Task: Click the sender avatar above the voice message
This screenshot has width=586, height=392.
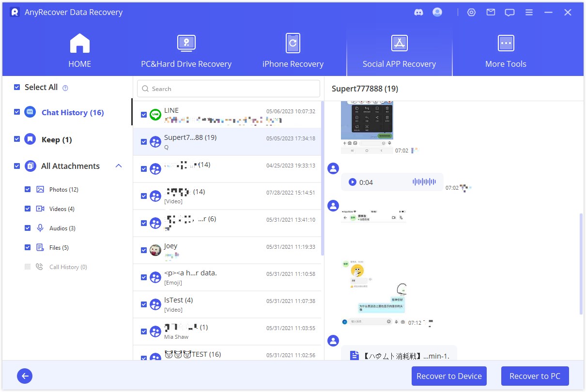Action: pos(333,168)
